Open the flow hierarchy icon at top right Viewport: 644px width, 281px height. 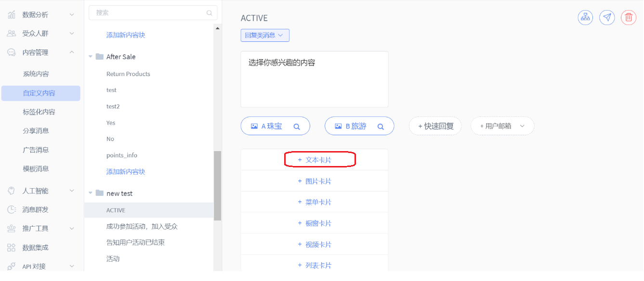pyautogui.click(x=585, y=17)
